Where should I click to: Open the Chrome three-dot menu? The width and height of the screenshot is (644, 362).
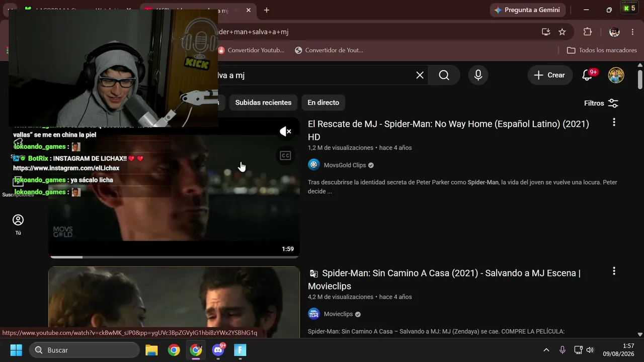tap(632, 32)
